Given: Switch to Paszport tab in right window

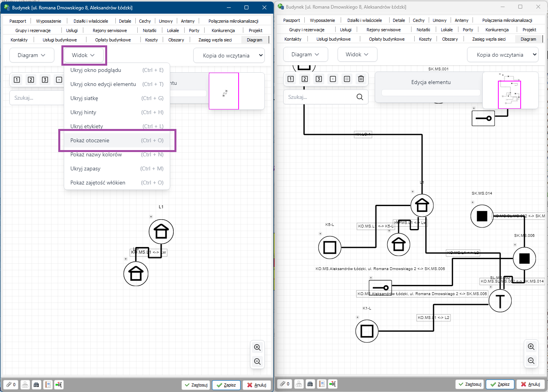Looking at the screenshot, I should point(291,20).
